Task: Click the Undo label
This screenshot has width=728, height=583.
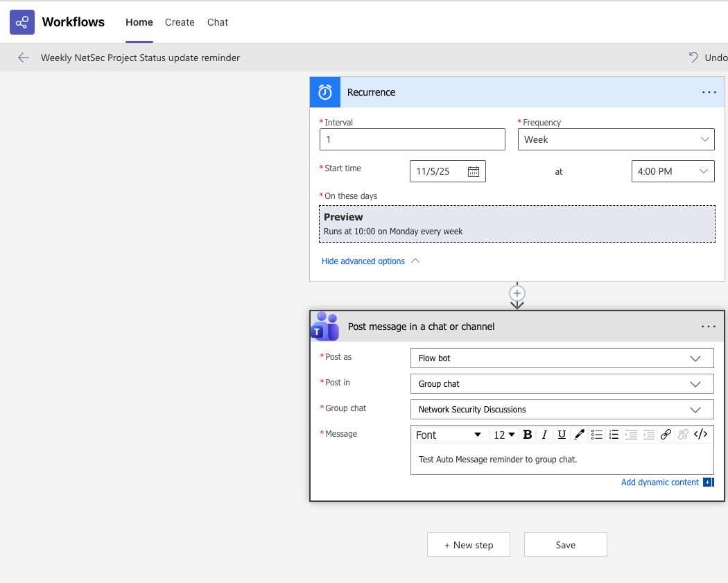Action: point(716,58)
